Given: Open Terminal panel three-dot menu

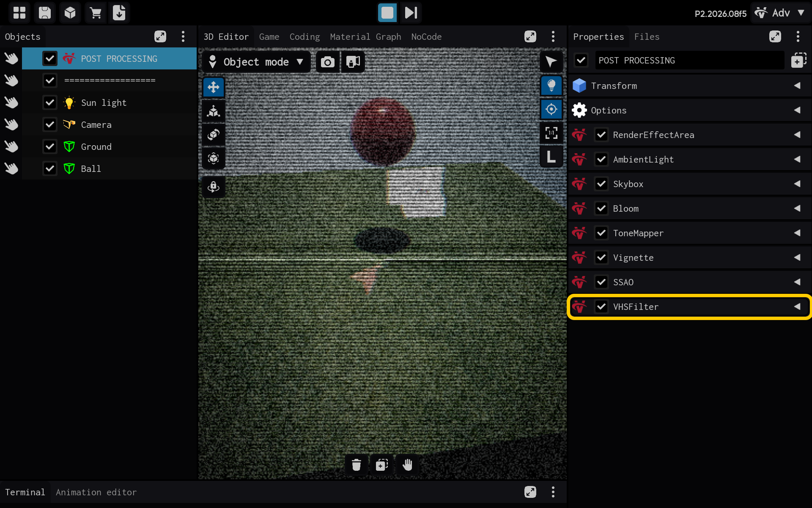Looking at the screenshot, I should click(x=553, y=492).
